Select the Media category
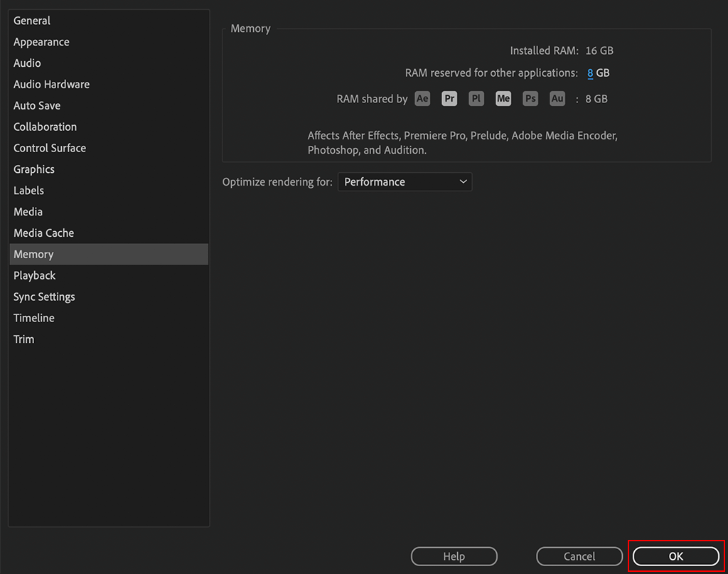 pos(109,212)
